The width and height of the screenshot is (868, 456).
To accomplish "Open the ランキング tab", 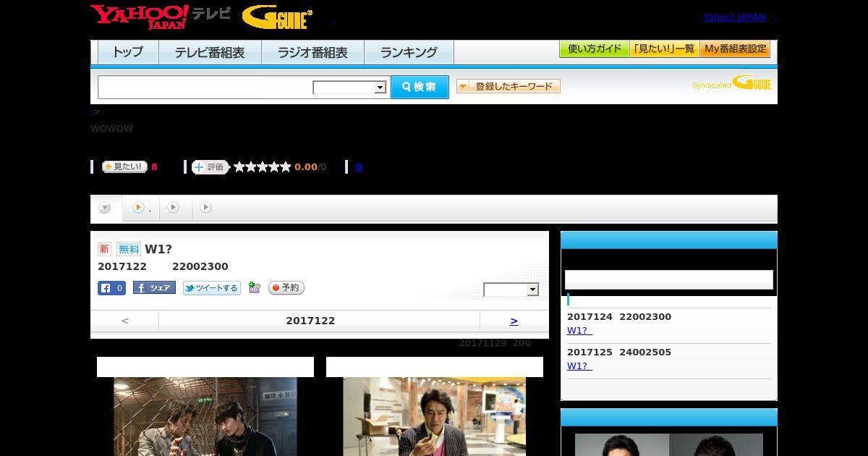I will [409, 53].
